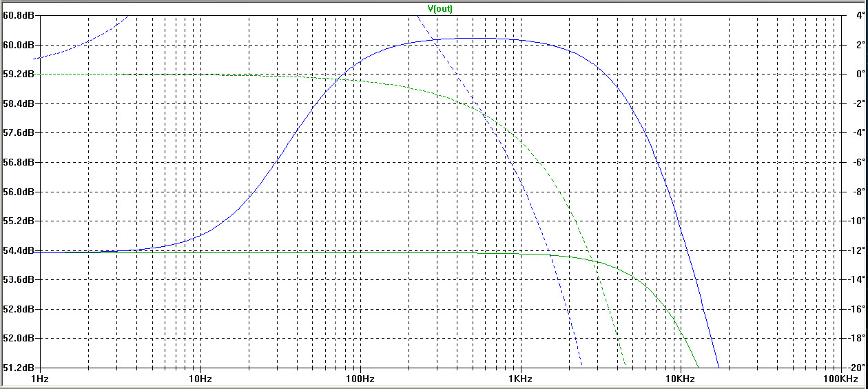Select the 52.0dB magnitude axis label
Viewport: 868px width, 389px height.
click(19, 338)
